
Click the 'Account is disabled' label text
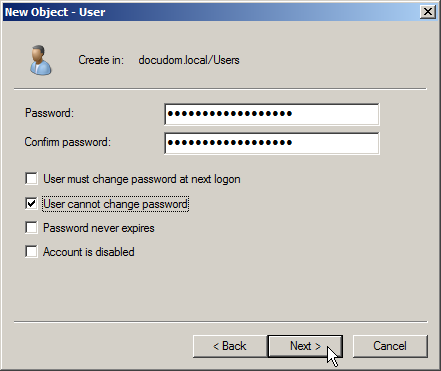click(89, 252)
